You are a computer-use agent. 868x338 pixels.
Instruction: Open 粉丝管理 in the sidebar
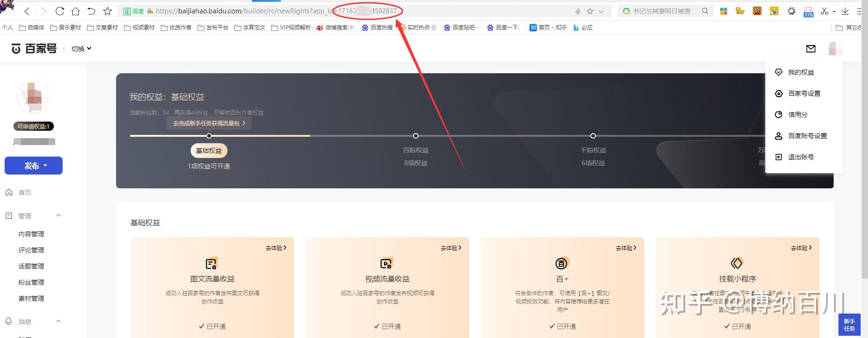click(31, 282)
